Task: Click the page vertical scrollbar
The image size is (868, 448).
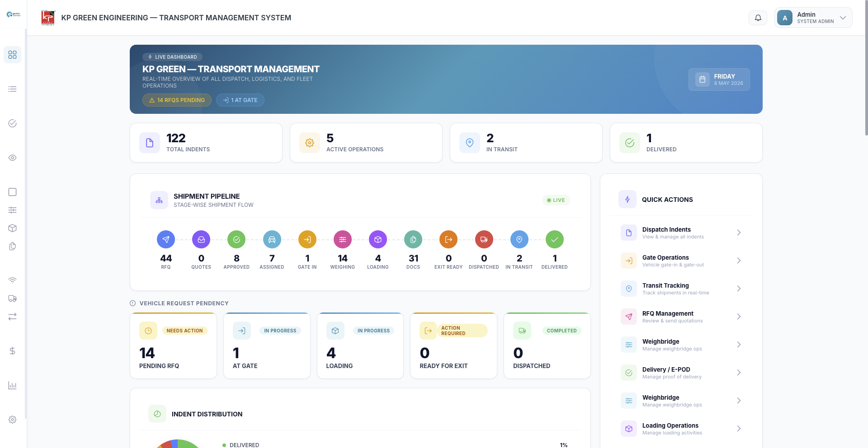Action: [866, 68]
